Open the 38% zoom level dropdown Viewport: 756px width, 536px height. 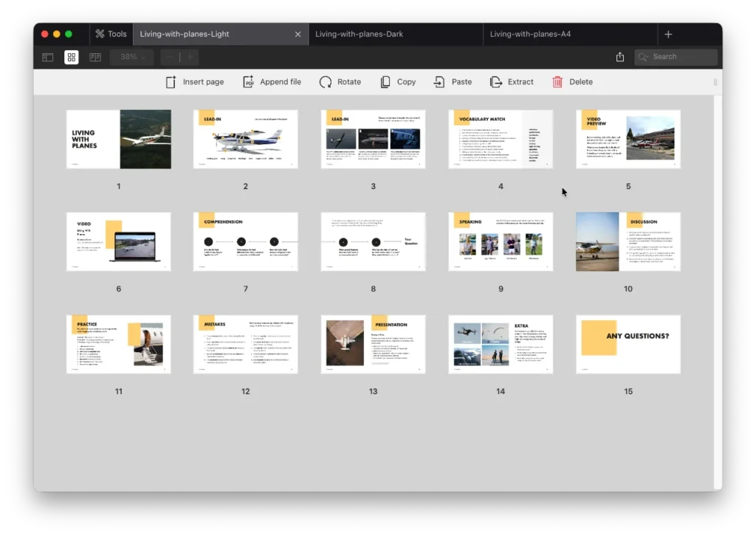pos(131,57)
